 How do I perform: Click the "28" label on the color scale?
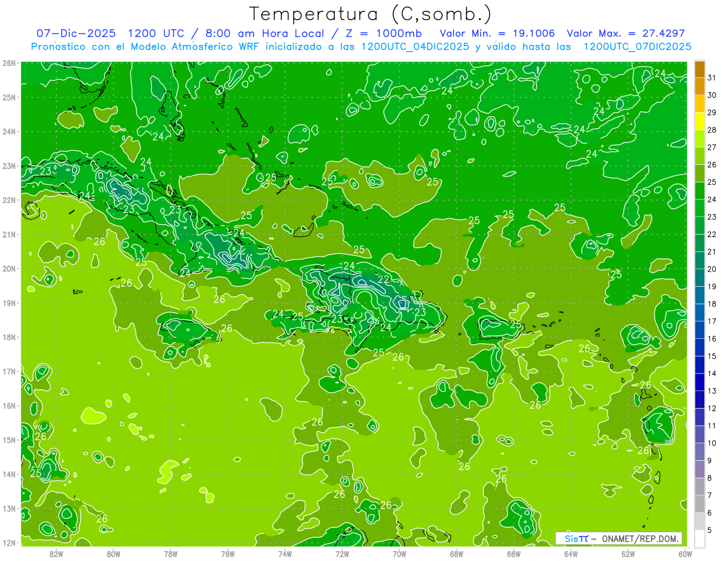click(x=712, y=130)
